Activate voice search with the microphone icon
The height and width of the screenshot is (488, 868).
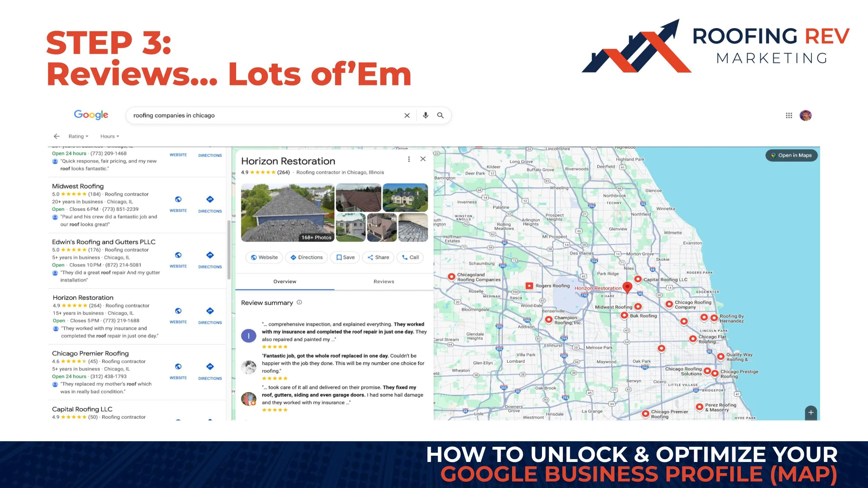pyautogui.click(x=425, y=115)
